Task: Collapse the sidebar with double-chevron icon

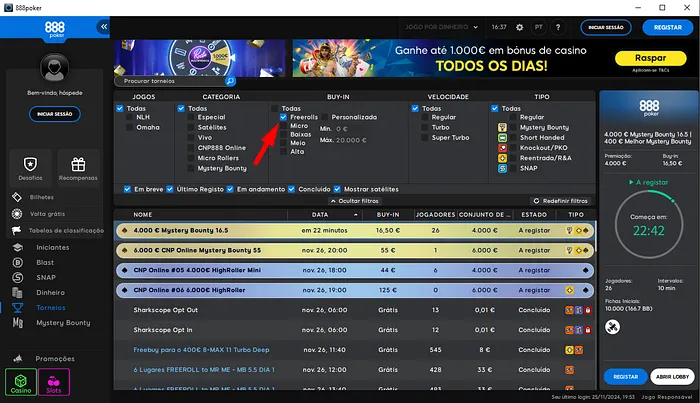Action: click(104, 27)
